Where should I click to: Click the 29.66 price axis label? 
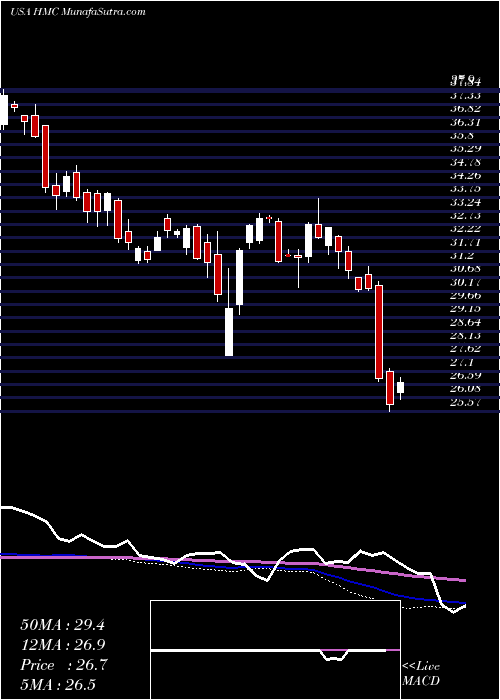coord(465,296)
